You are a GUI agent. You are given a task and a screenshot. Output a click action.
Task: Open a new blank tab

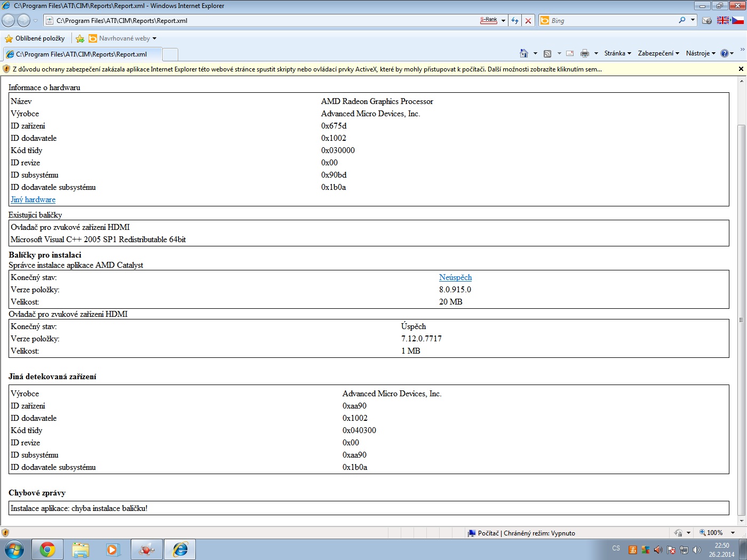coord(170,54)
